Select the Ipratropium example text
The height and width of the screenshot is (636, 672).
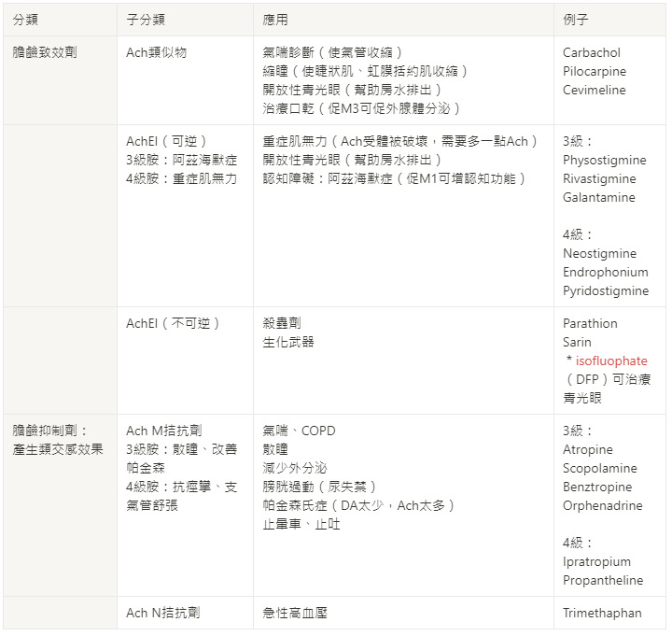click(x=596, y=561)
